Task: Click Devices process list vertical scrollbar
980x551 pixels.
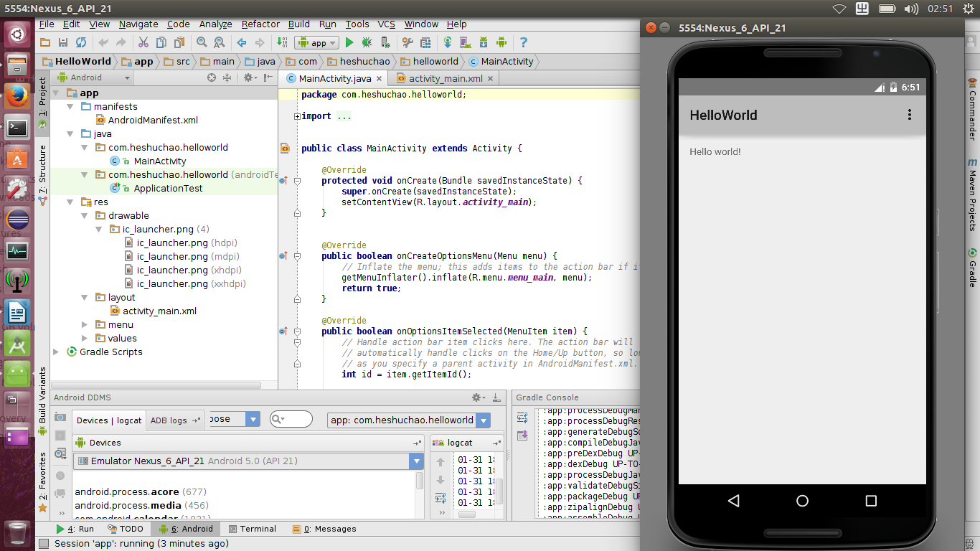Action: (420, 482)
